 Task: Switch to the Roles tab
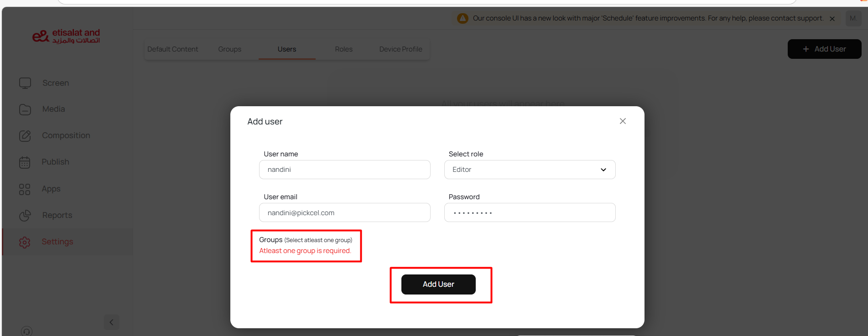tap(343, 49)
